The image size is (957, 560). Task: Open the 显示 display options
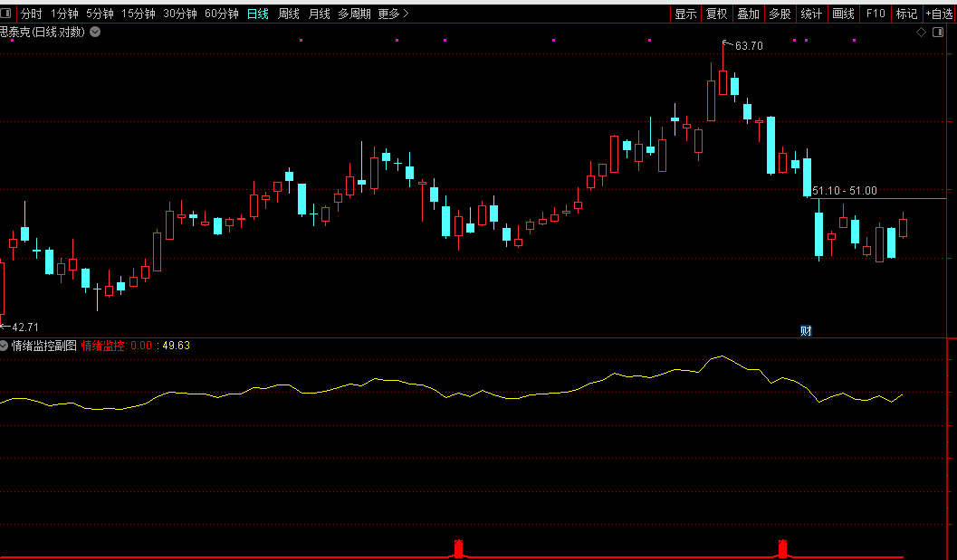tap(685, 14)
